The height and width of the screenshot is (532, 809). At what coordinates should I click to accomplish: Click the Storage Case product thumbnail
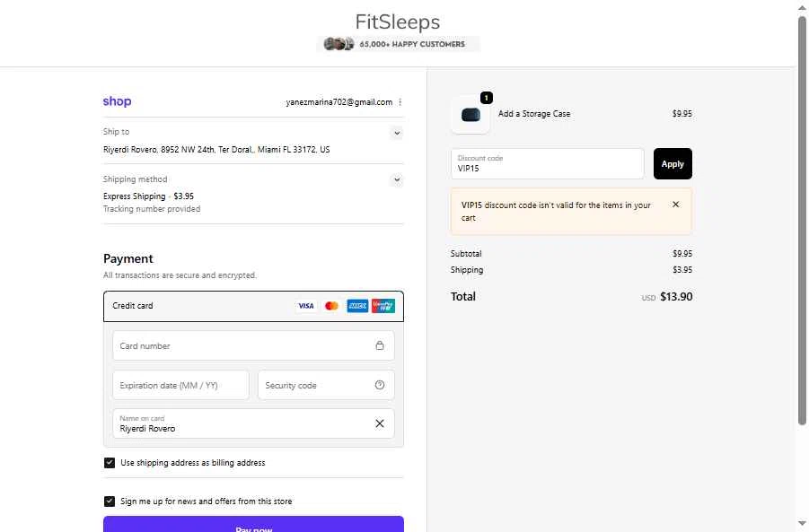[470, 115]
